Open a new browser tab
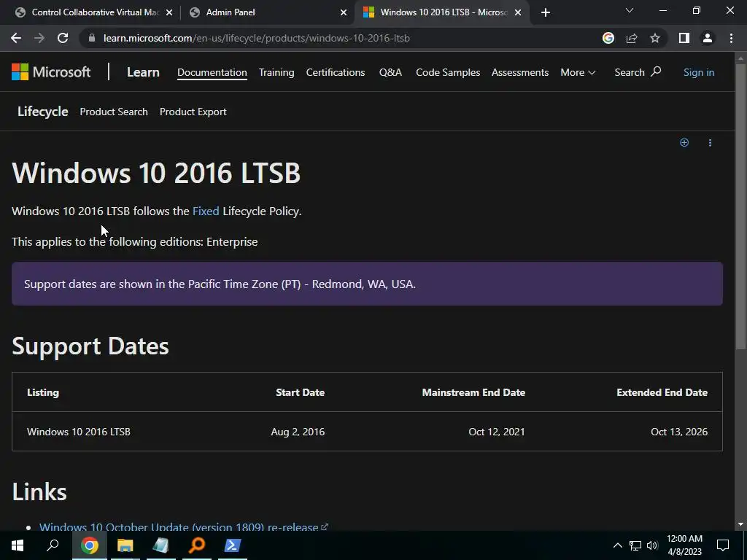The image size is (747, 560). [546, 12]
